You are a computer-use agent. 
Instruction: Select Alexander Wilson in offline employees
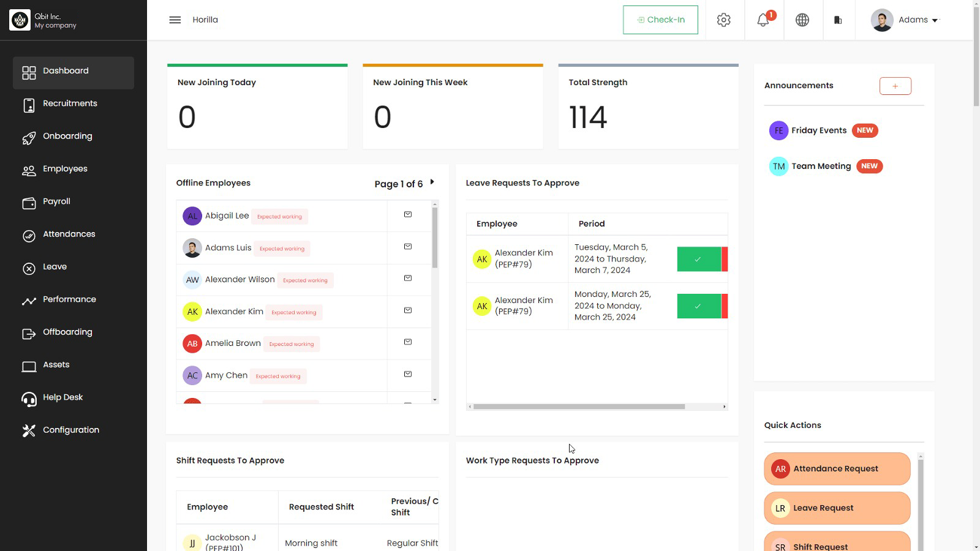(x=239, y=280)
